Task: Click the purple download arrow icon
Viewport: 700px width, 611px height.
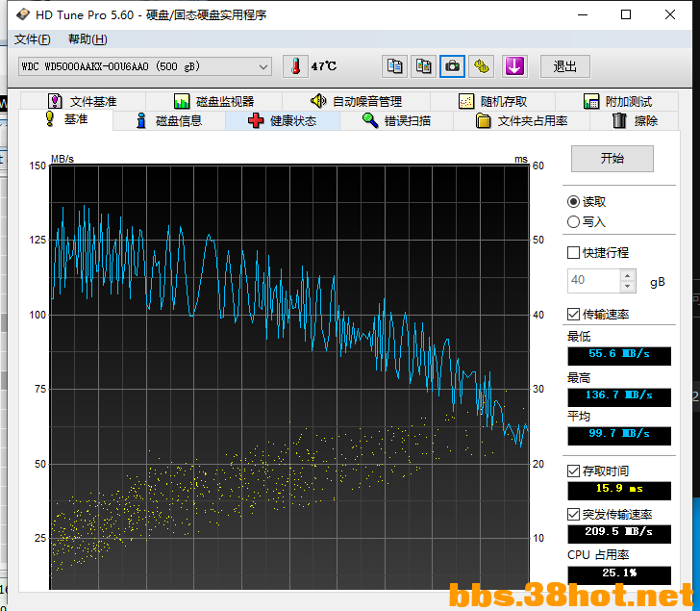Action: (514, 66)
